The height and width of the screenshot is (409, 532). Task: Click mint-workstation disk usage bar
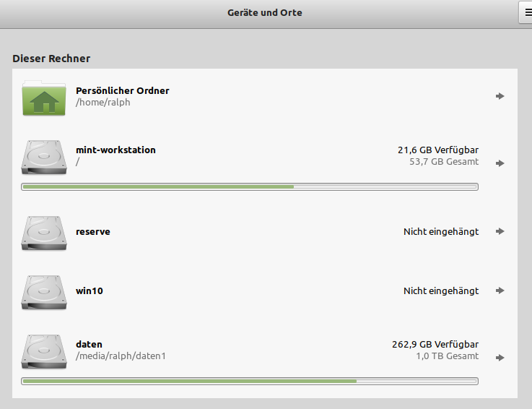pos(250,186)
